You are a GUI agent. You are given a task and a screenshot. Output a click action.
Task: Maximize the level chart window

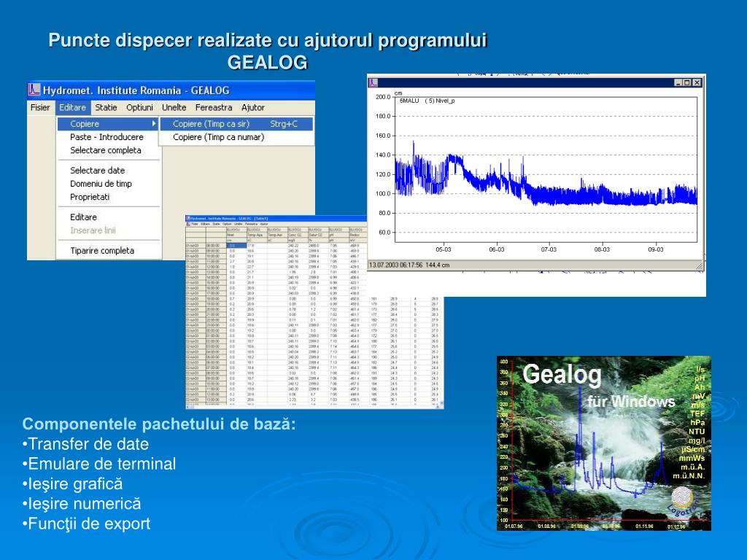tap(687, 83)
